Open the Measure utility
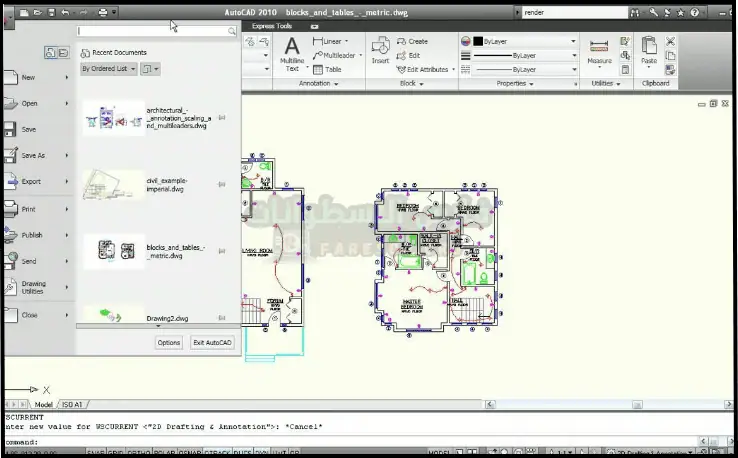 coord(599,52)
